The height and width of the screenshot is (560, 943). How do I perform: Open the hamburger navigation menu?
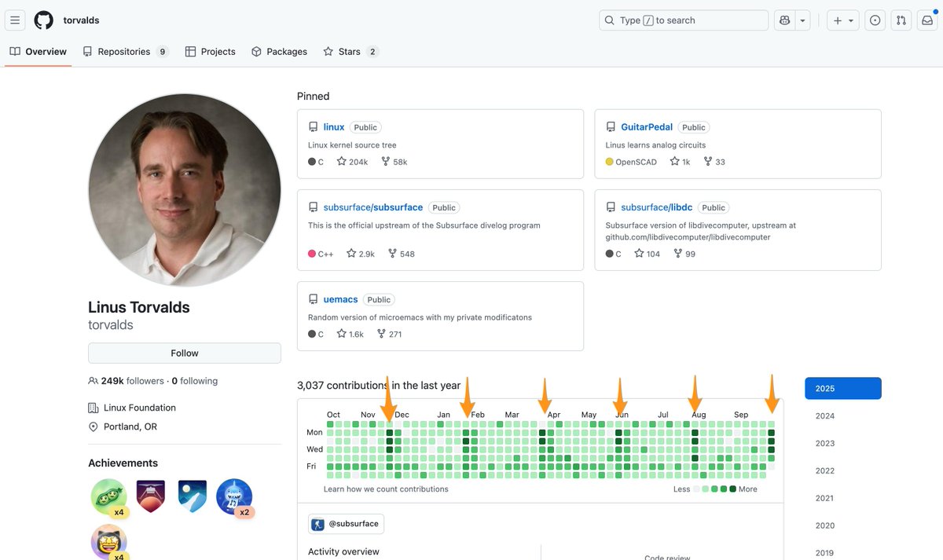pyautogui.click(x=15, y=20)
